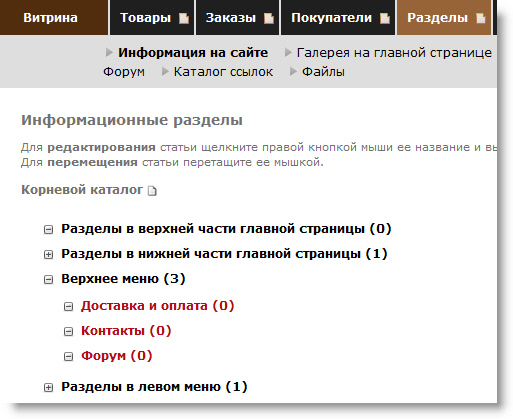The image size is (513, 419).
Task: Collapse the Верхнее меню tree node
Action: point(48,279)
